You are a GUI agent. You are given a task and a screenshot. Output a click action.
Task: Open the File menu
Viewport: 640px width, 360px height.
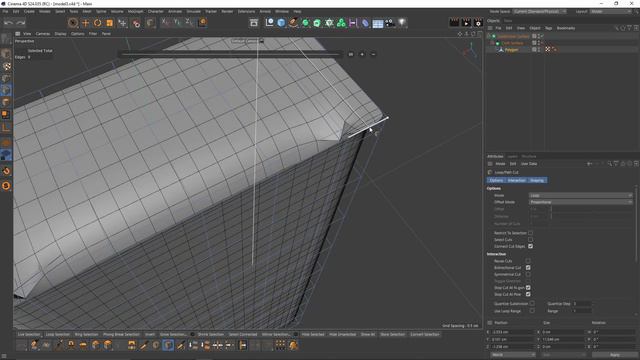coord(5,11)
